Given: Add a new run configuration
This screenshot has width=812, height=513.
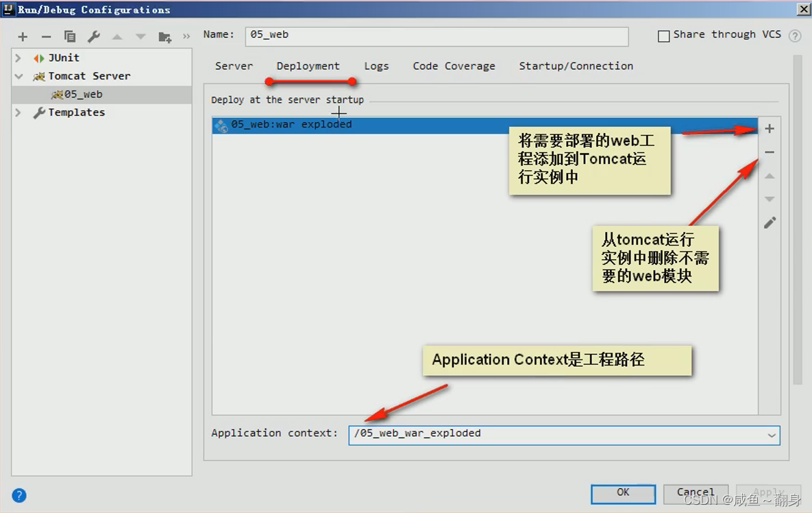Looking at the screenshot, I should [22, 37].
